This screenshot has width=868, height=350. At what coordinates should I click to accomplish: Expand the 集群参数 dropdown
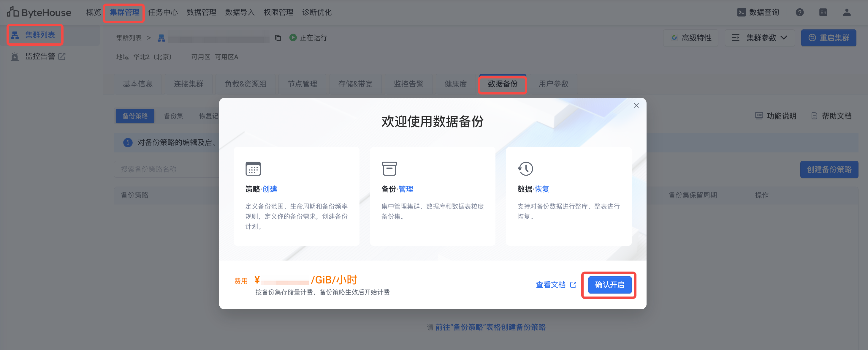coord(760,38)
